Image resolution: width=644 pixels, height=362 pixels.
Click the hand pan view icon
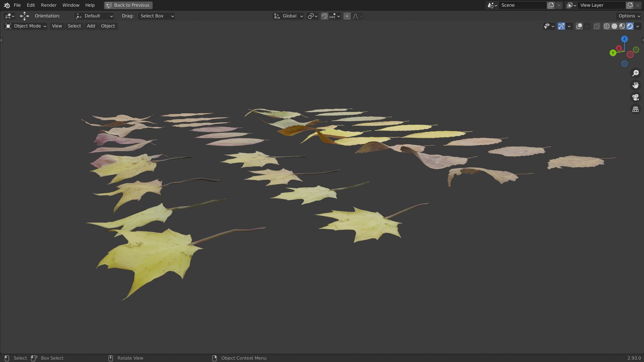pos(635,85)
